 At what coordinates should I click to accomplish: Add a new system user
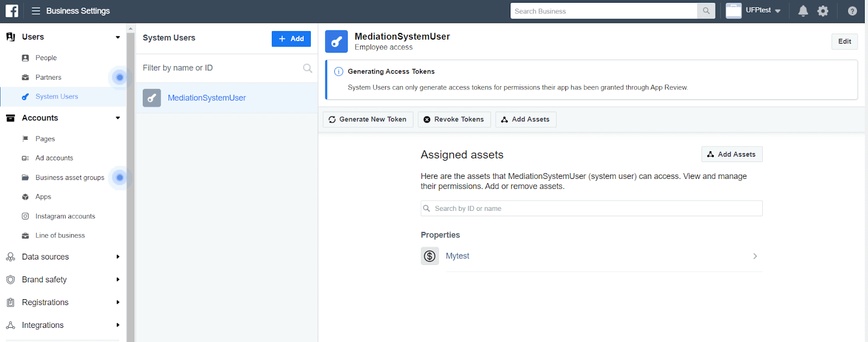click(291, 39)
